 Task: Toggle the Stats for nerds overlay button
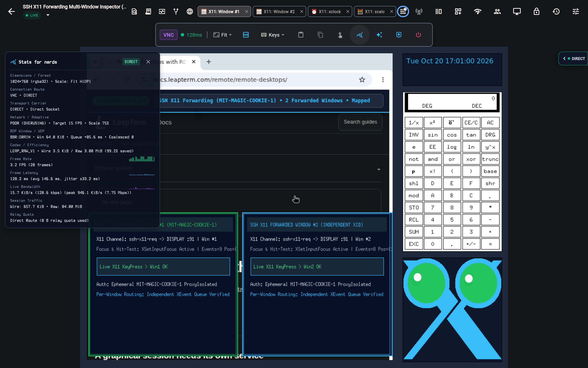pos(360,35)
